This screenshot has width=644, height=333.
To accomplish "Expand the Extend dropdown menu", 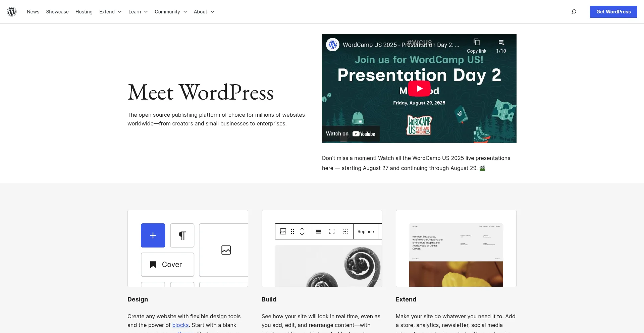I will [110, 12].
